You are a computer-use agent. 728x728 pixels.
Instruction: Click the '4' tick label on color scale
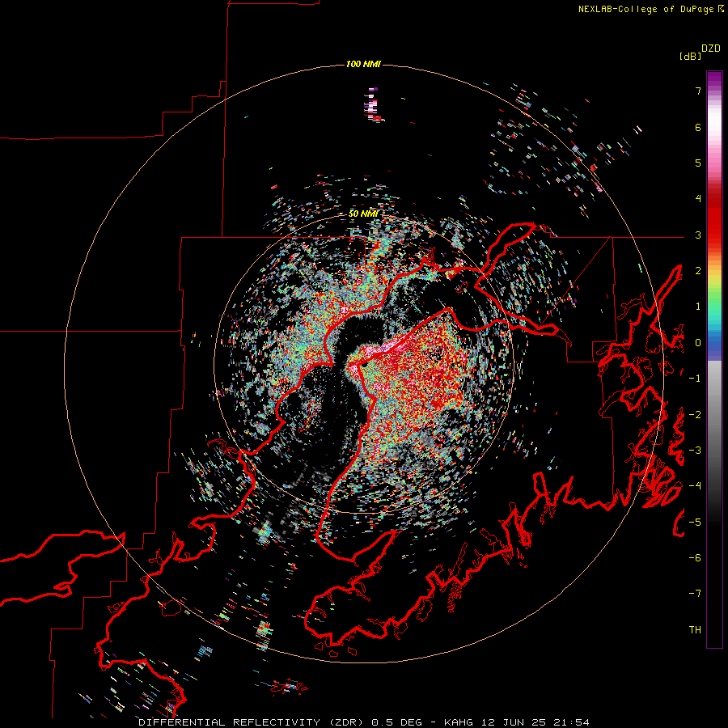click(x=698, y=199)
